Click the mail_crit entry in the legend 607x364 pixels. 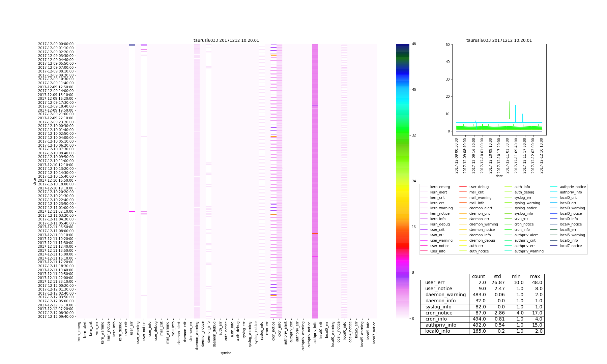476,192
